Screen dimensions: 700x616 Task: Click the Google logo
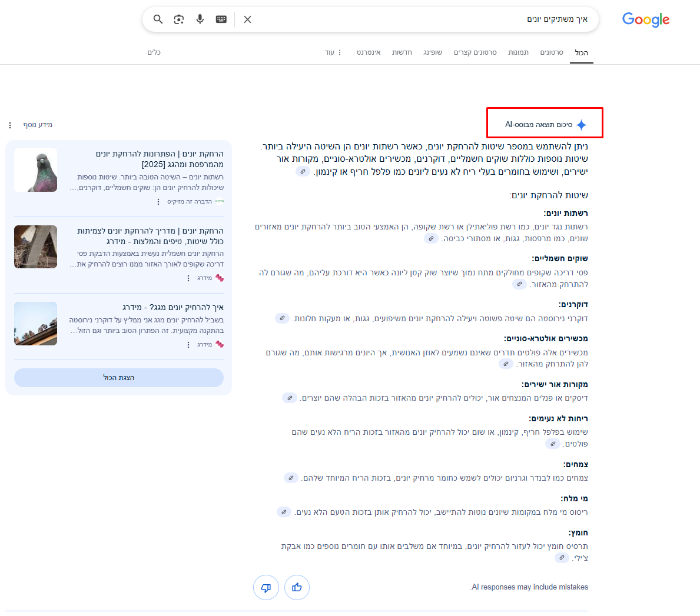coord(645,19)
